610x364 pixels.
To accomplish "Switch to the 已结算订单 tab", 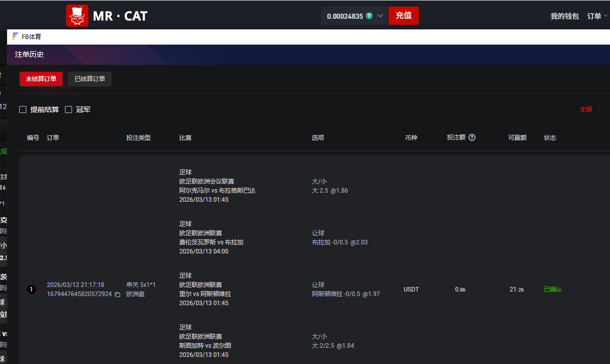I will point(89,79).
